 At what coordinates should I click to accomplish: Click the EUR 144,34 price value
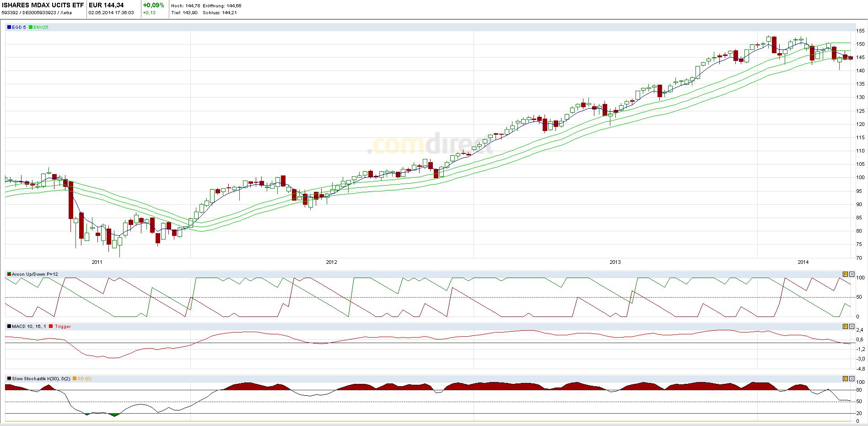[106, 5]
